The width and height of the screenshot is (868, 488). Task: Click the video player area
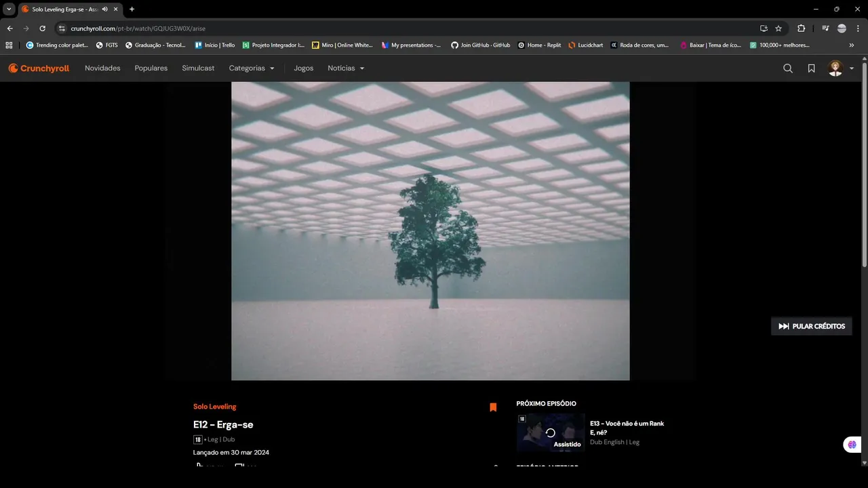coord(430,231)
